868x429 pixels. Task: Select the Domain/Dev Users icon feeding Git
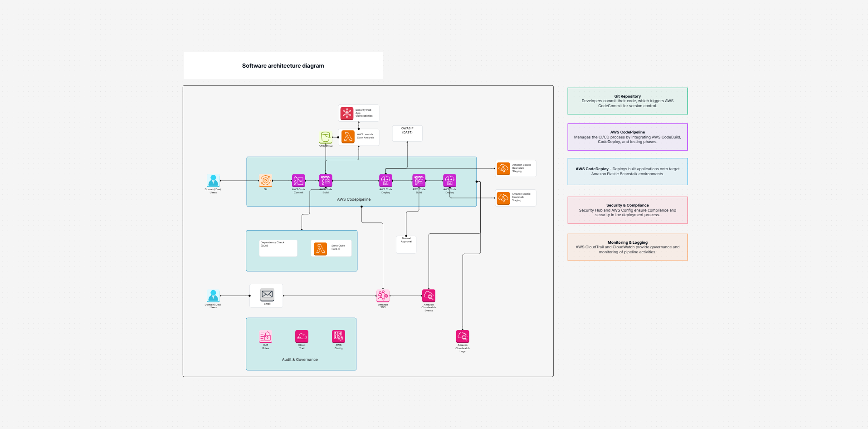pyautogui.click(x=213, y=181)
